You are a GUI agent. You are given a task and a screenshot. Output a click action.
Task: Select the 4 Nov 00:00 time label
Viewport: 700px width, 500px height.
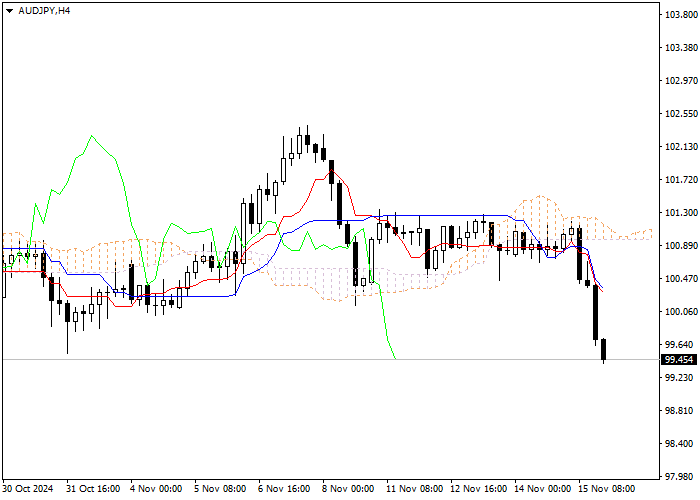tap(156, 489)
